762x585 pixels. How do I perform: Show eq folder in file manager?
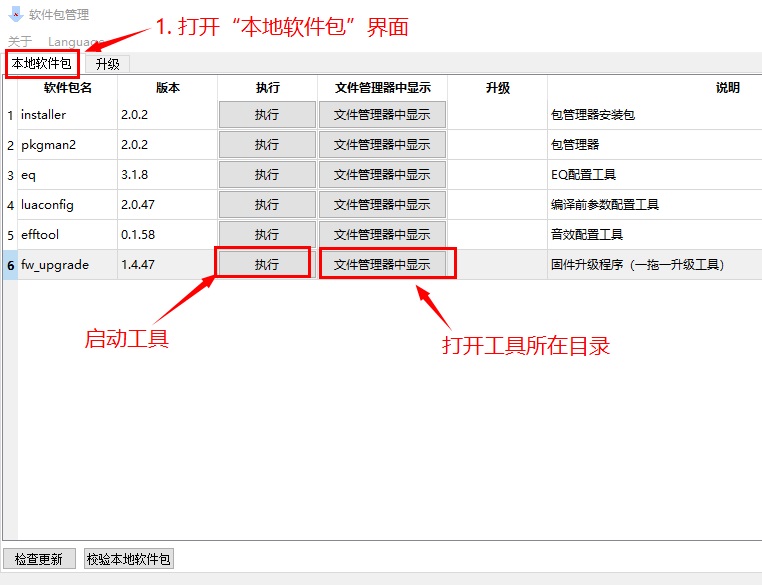382,175
